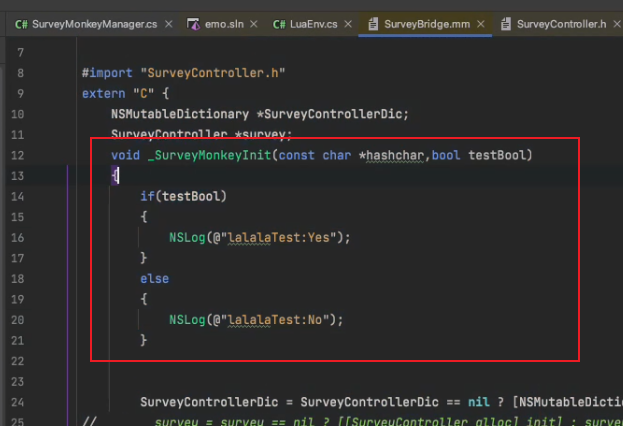The image size is (623, 426).
Task: Click the C# icon on SurveyMonkeyManager.cs tab
Action: (x=21, y=25)
